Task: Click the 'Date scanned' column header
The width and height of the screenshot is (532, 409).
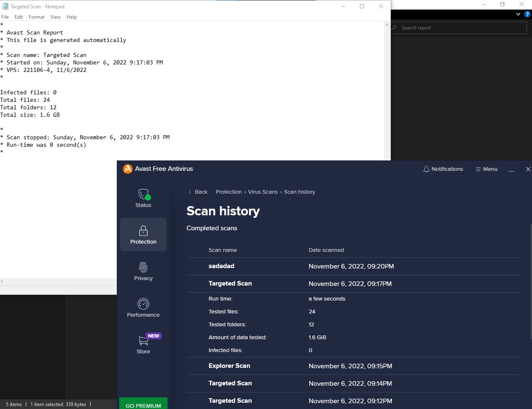Action: pyautogui.click(x=326, y=250)
